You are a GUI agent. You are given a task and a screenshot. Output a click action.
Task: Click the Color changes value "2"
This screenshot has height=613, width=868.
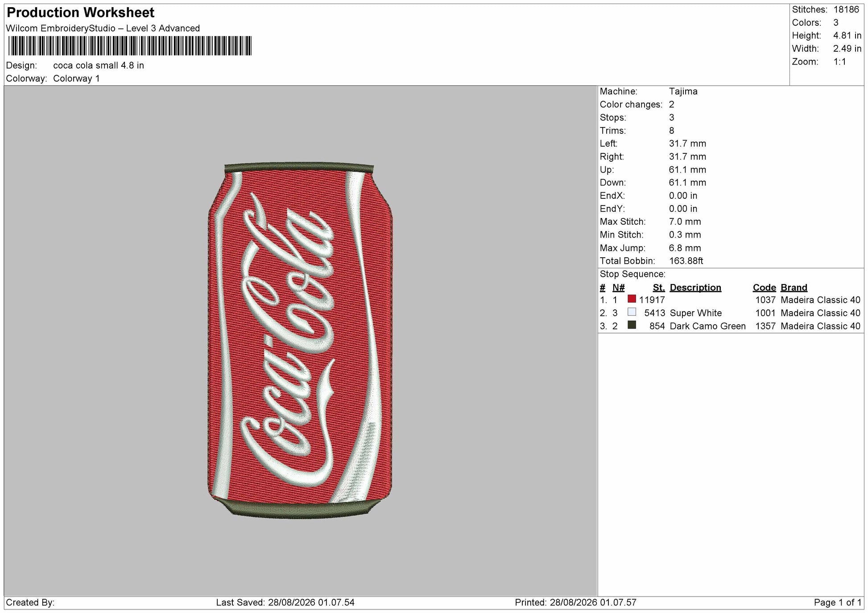[x=672, y=105]
